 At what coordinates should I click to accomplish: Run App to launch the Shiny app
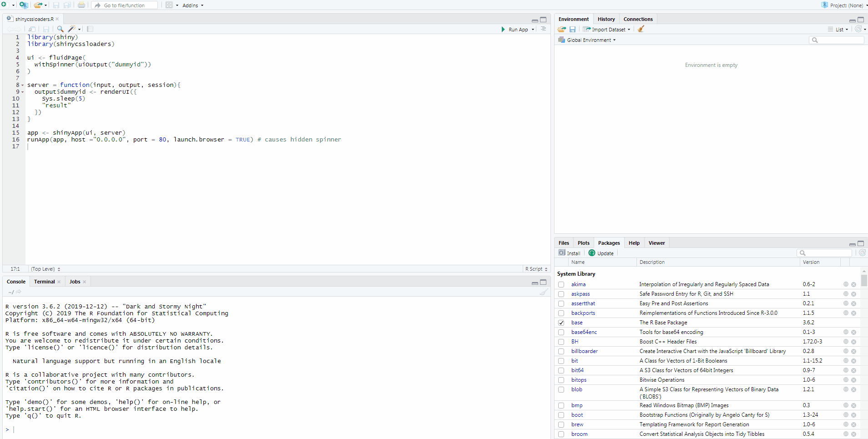click(517, 29)
